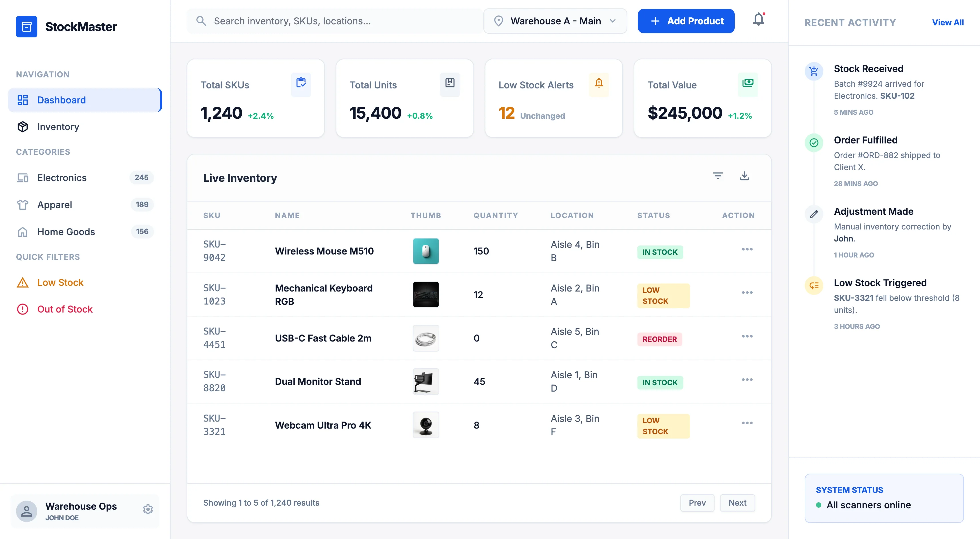
Task: Select the Apparel category
Action: pos(55,204)
